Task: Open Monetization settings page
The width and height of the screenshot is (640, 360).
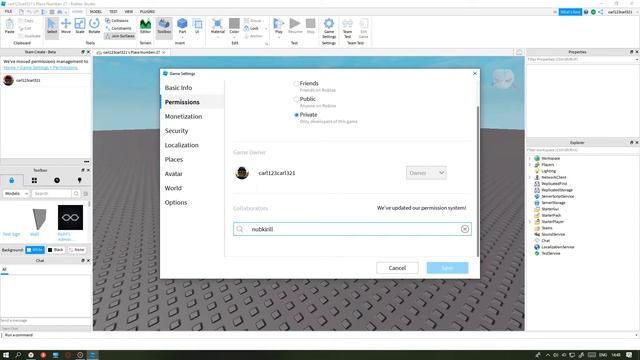Action: pos(183,116)
